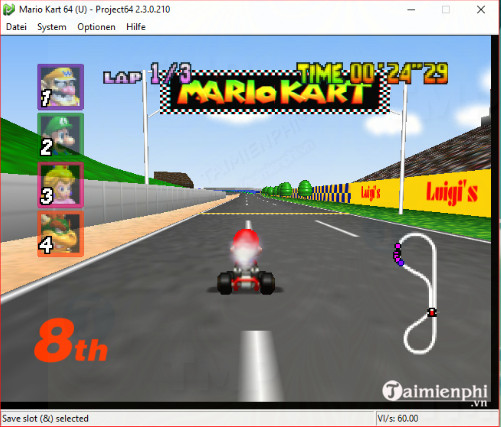Click the LAP 1/3 counter
This screenshot has height=427, width=501.
click(x=147, y=74)
